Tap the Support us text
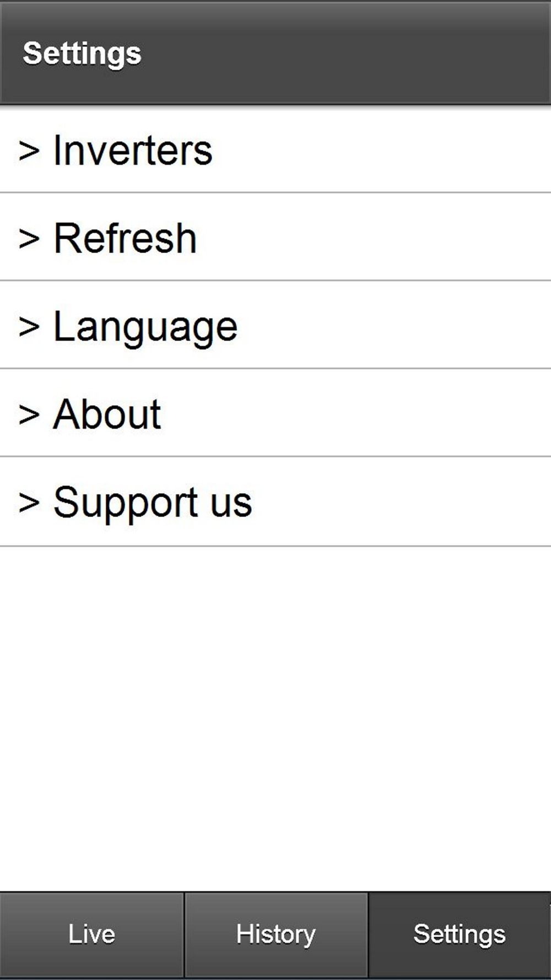 click(153, 503)
